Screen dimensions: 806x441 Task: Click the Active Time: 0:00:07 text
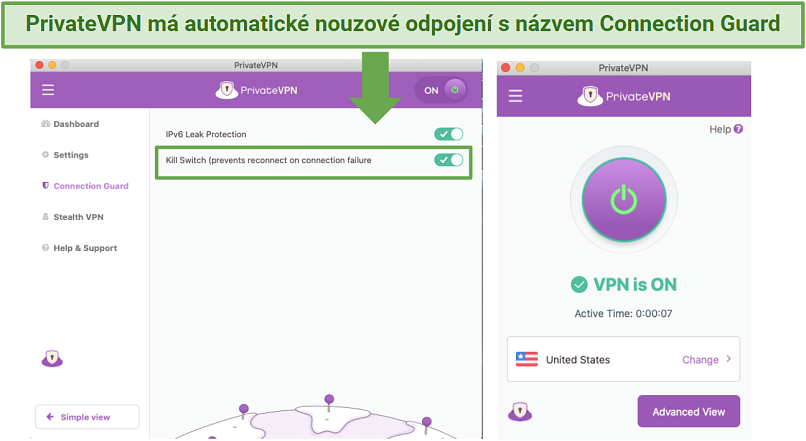tap(623, 314)
